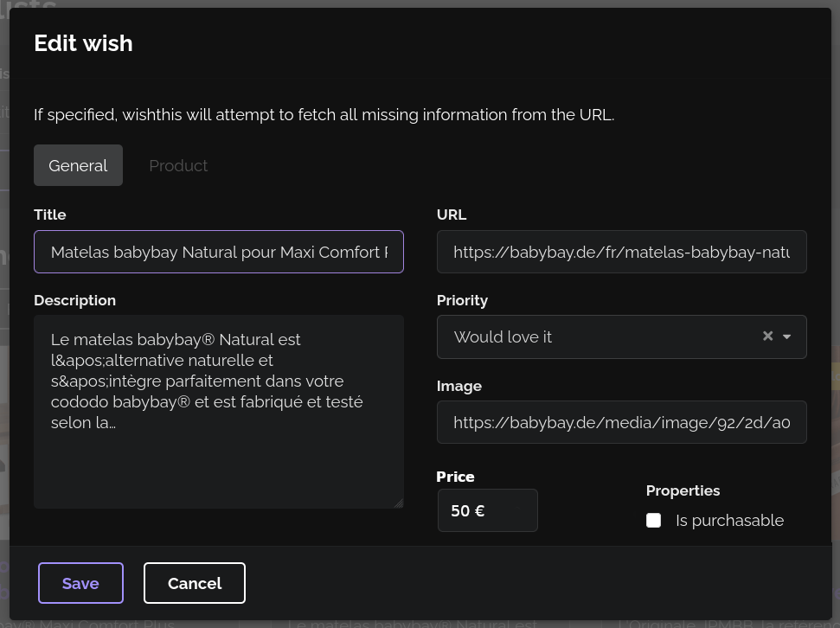Click the Properties section heading
This screenshot has width=840, height=628.
683,490
